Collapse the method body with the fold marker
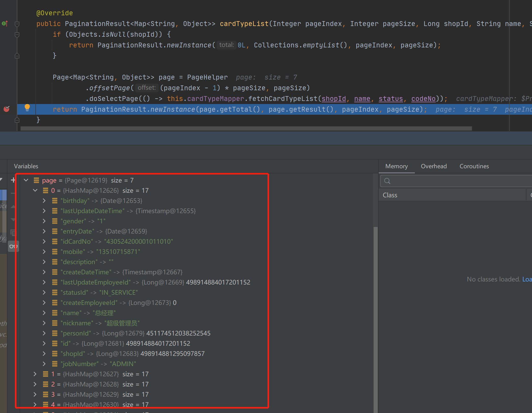The image size is (532, 413). pyautogui.click(x=17, y=23)
